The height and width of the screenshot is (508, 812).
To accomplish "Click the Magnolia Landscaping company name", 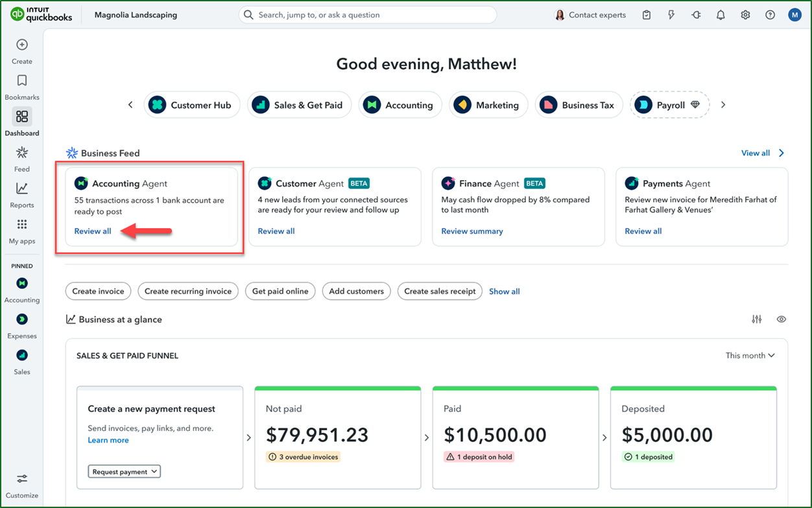I will (x=136, y=15).
